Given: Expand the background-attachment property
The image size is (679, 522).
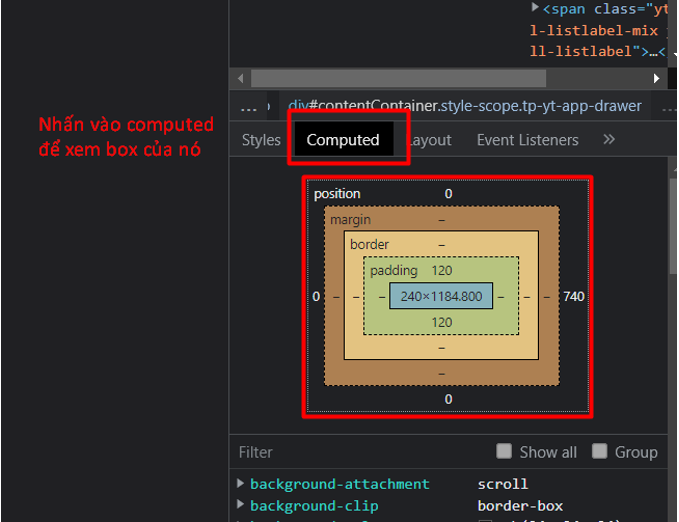Looking at the screenshot, I should tap(240, 483).
